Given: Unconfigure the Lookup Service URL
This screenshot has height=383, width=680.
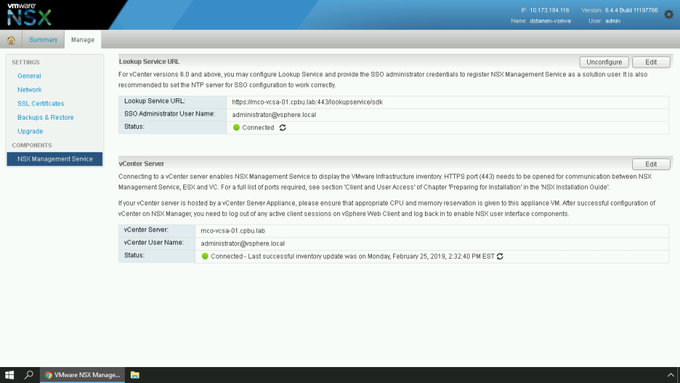Looking at the screenshot, I should click(604, 62).
